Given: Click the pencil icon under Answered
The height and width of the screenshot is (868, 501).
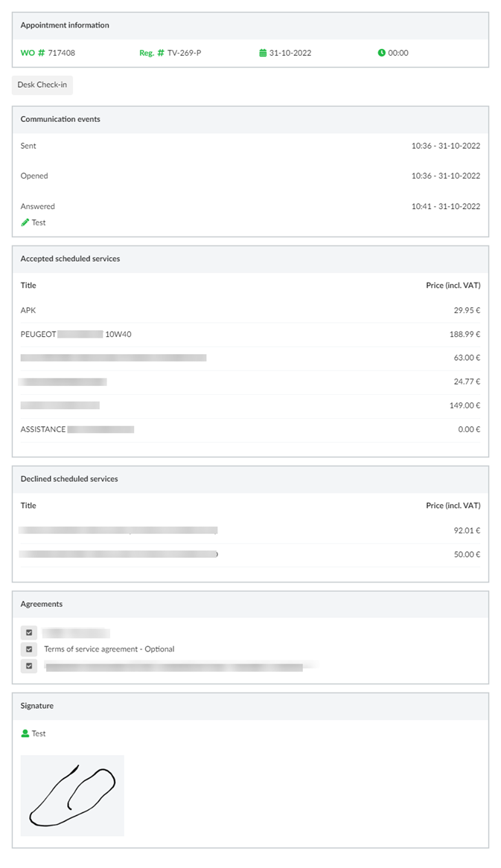Looking at the screenshot, I should [x=25, y=222].
